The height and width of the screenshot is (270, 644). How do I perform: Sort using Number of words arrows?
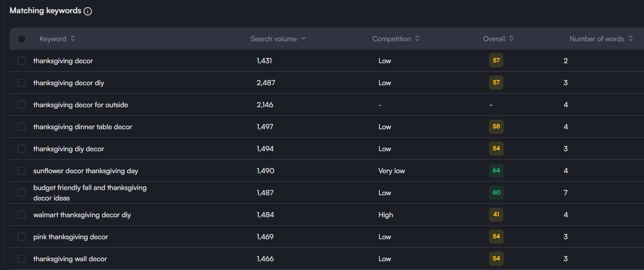pyautogui.click(x=631, y=38)
